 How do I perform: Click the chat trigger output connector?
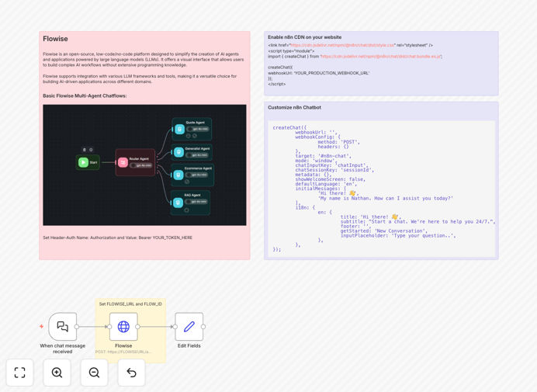[77, 327]
